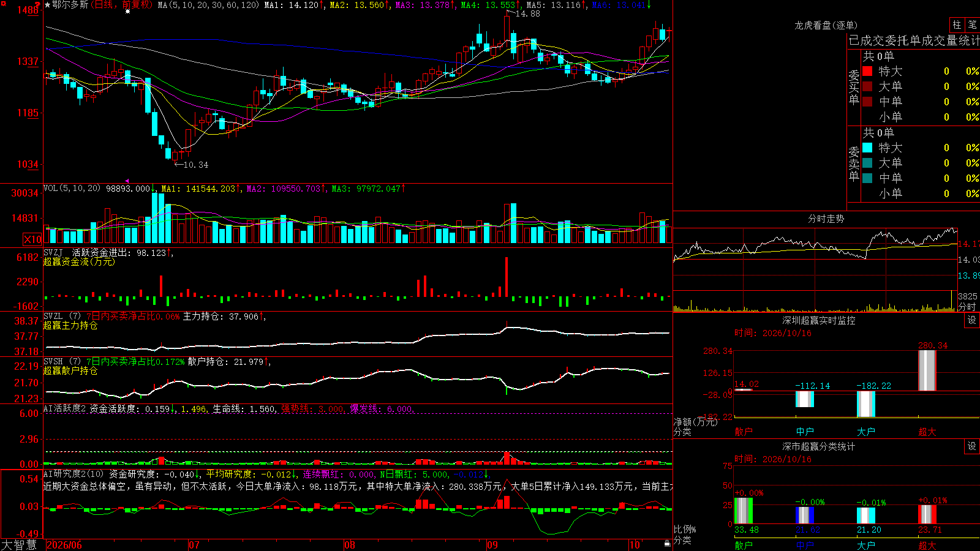The image size is (980, 551).
Task: Click the SVZJ indicator name
Action: click(53, 252)
